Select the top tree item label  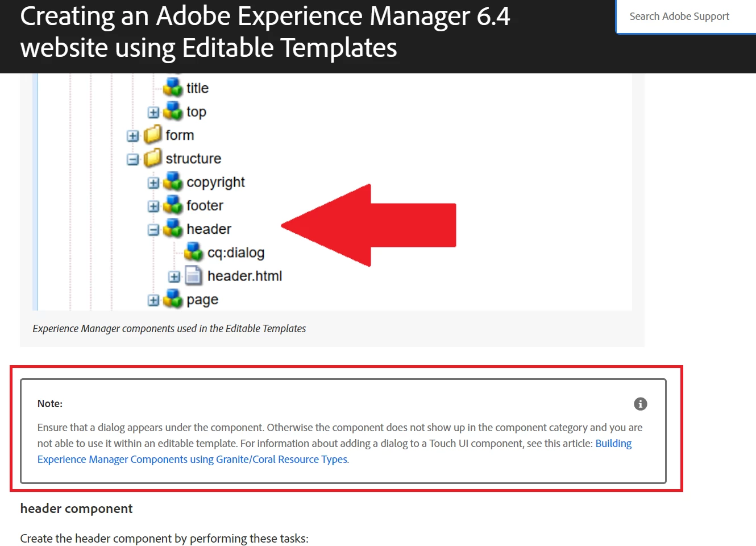tap(197, 112)
